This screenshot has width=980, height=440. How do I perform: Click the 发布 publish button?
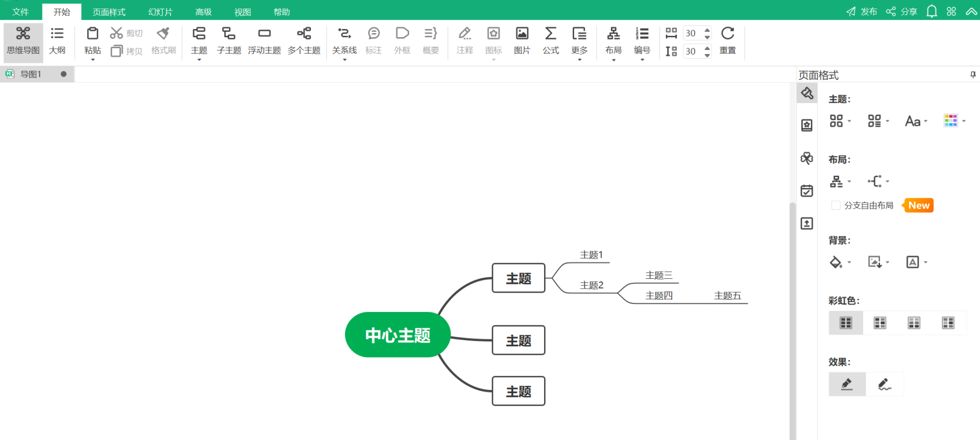tap(862, 12)
